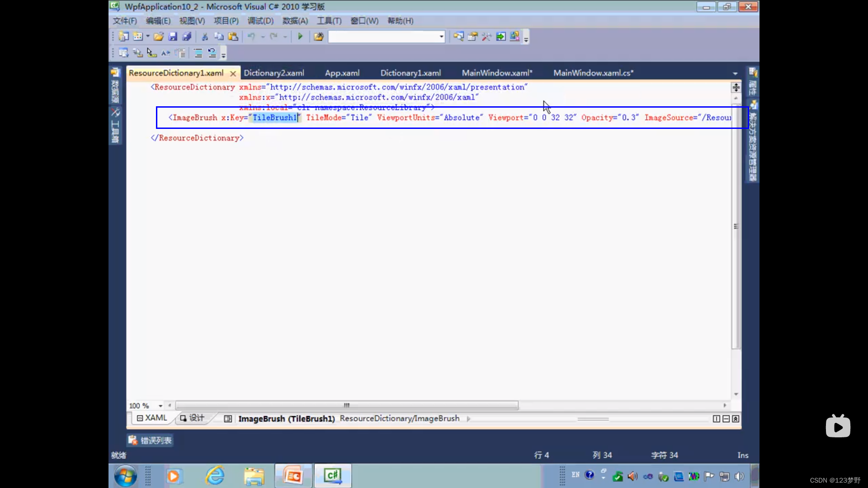Switch to the 设计 design view tab

coord(193,418)
